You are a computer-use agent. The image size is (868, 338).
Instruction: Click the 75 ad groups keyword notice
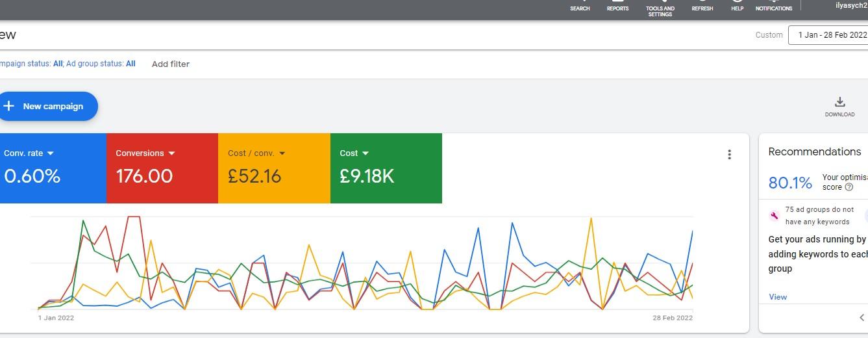point(819,216)
